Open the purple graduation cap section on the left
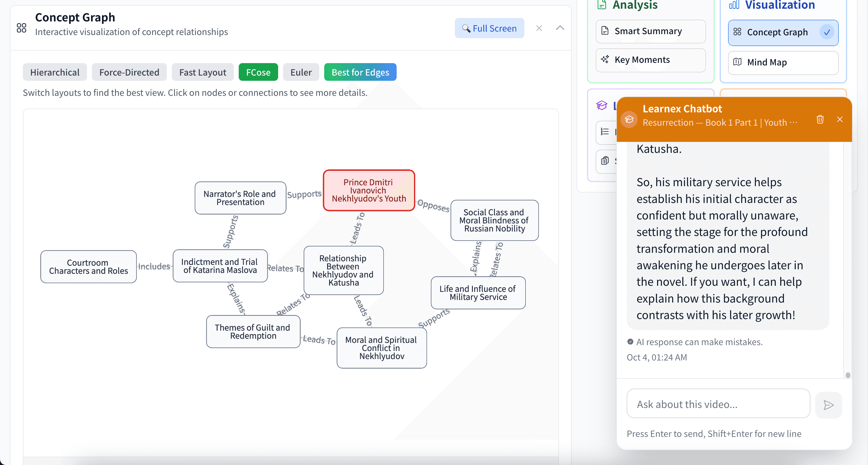Viewport: 868px width, 465px height. 602,105
